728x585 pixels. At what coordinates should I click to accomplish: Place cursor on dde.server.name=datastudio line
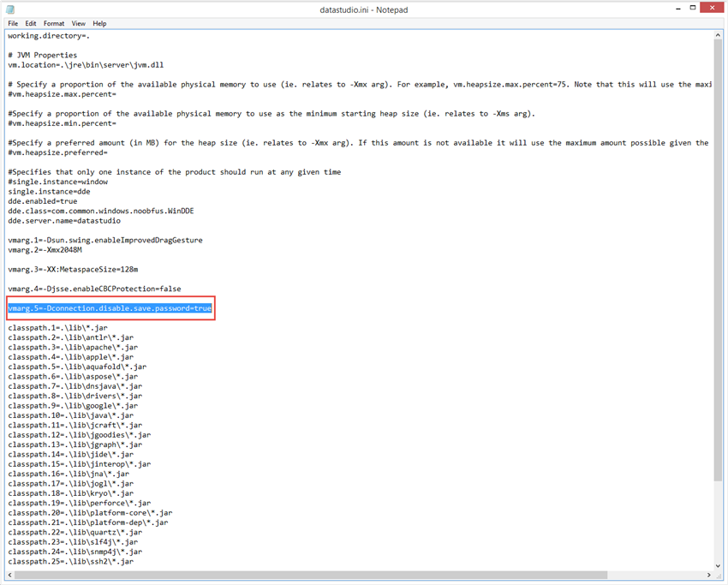(64, 220)
